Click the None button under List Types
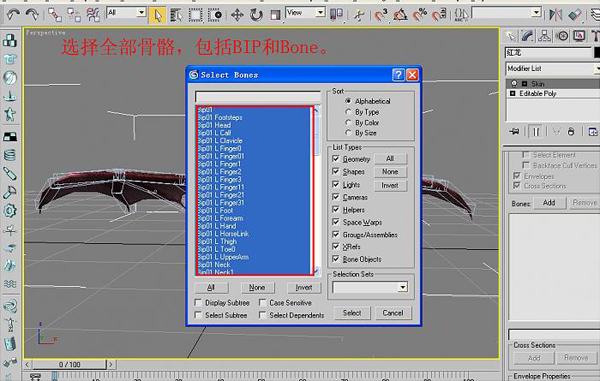Viewport: 600px width, 381px height. point(390,172)
